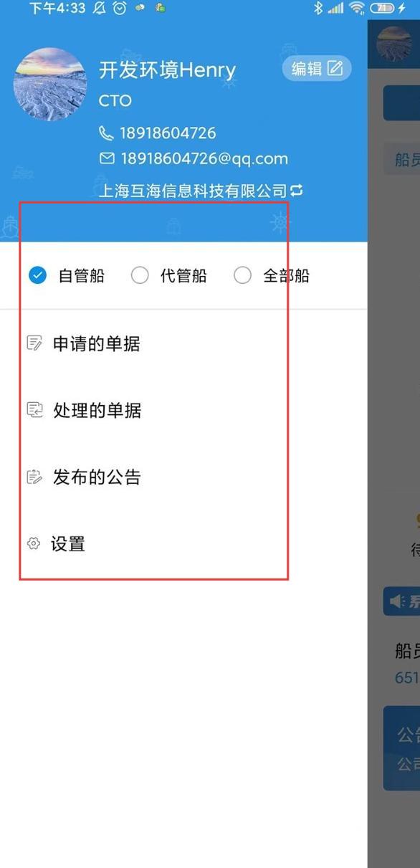Tap the 处理的单据 list icon
The height and width of the screenshot is (868, 420).
34,410
